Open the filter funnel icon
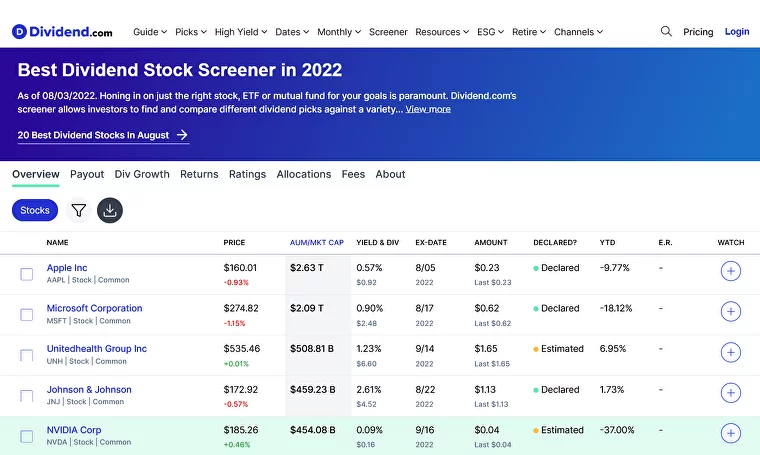760x455 pixels. click(79, 211)
